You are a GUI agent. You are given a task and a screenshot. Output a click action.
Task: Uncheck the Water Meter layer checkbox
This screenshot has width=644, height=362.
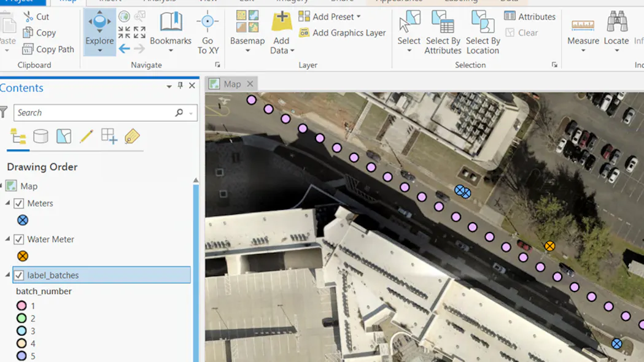(19, 239)
